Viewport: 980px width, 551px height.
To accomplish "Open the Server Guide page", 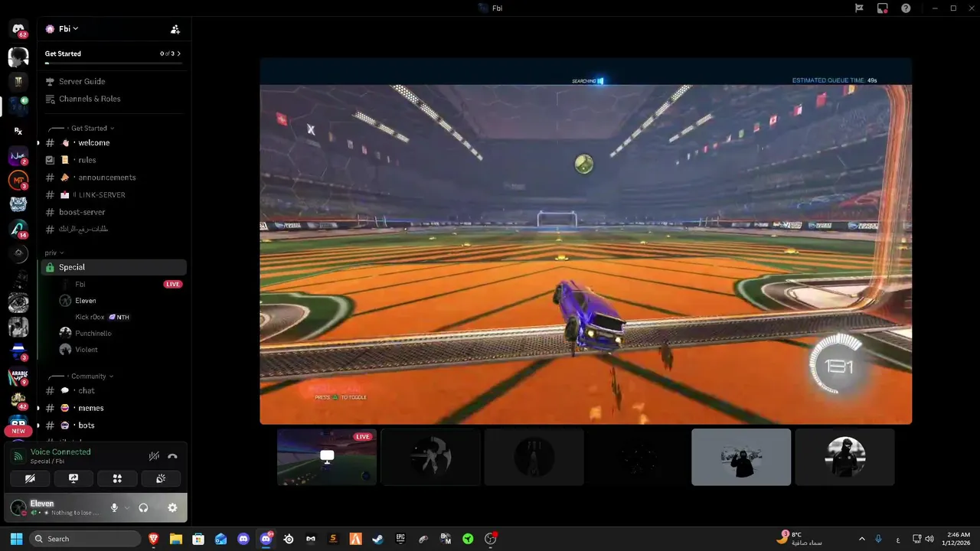I will click(82, 81).
